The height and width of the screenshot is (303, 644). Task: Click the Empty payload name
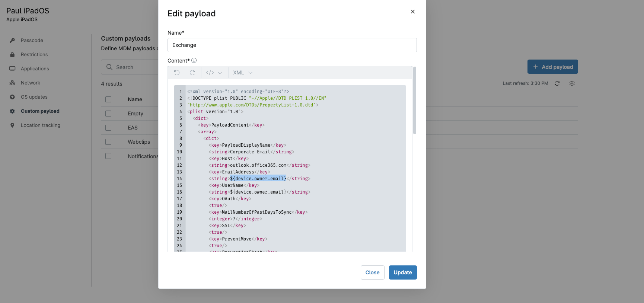(136, 114)
